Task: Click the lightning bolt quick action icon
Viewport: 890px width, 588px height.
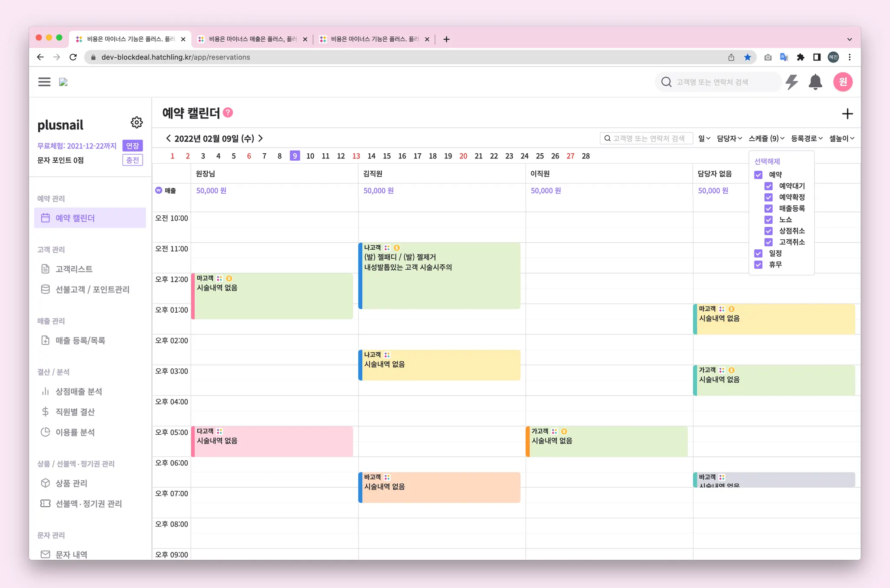Action: point(792,82)
